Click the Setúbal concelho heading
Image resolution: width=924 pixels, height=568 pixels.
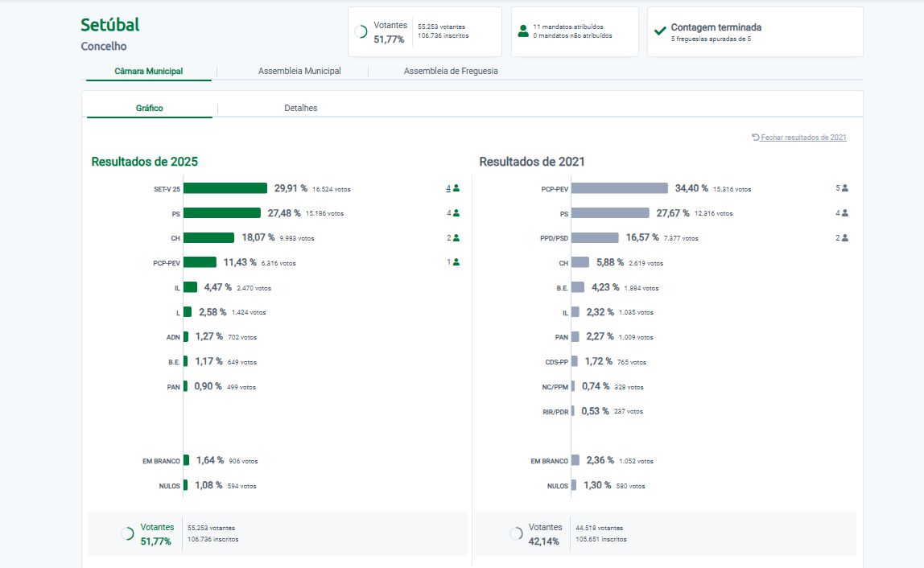[x=110, y=26]
